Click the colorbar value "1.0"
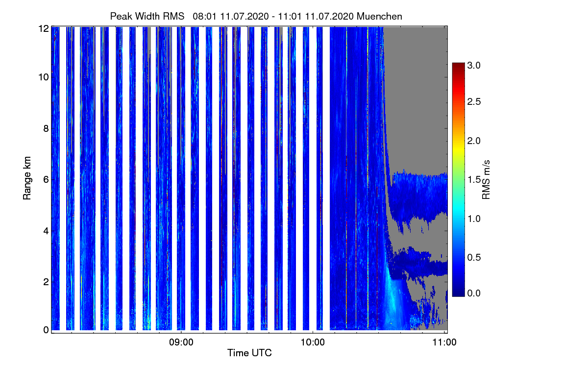 (473, 218)
